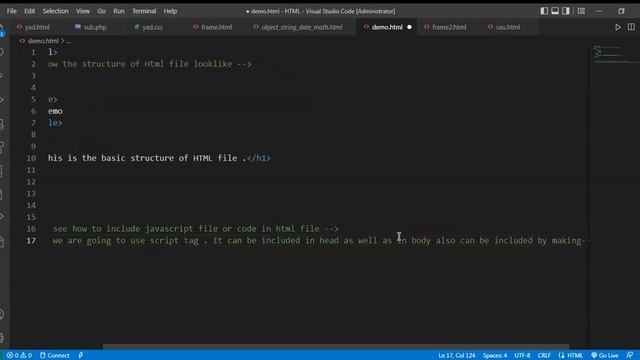The height and width of the screenshot is (360, 640).
Task: Switch to the frame.html tab
Action: coord(216,27)
